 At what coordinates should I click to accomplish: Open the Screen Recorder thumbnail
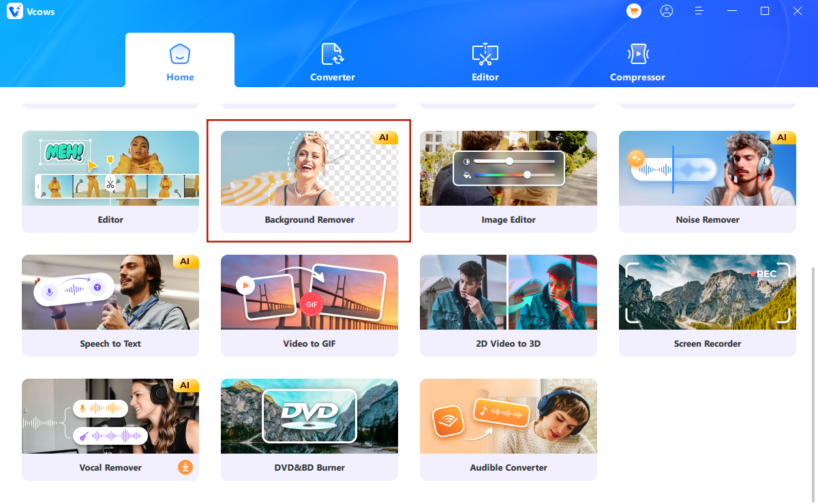click(x=708, y=292)
